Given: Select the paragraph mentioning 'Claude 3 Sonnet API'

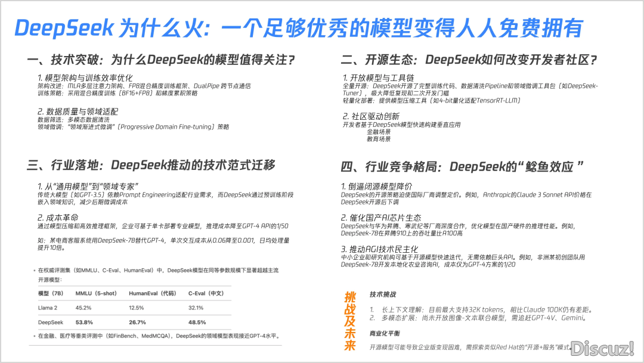Looking at the screenshot, I should pyautogui.click(x=466, y=198).
